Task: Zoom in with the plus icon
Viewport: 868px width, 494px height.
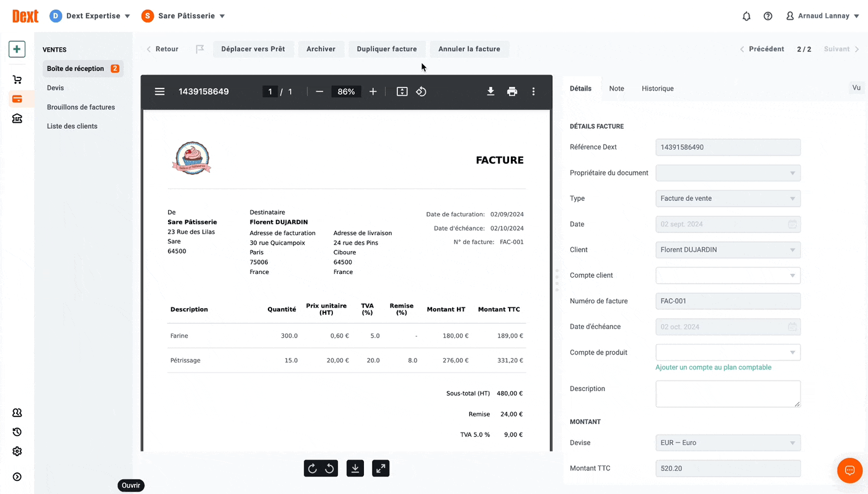Action: click(373, 92)
